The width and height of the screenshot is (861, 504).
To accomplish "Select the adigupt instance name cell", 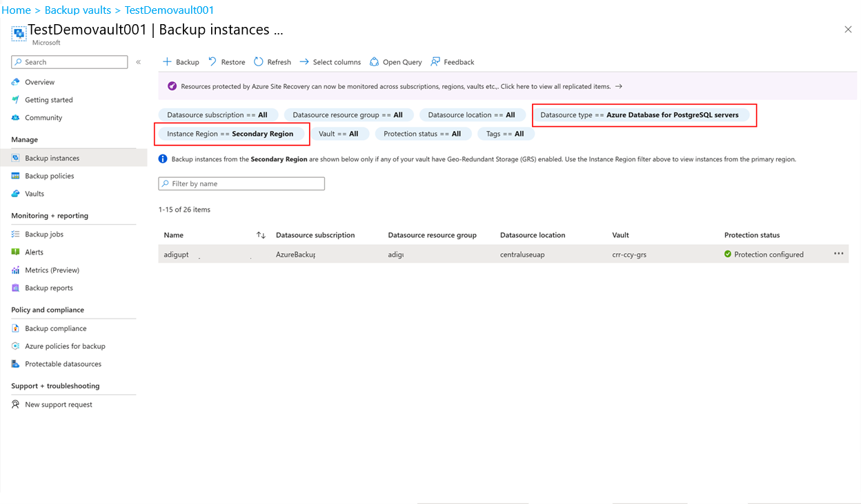I will click(x=177, y=254).
